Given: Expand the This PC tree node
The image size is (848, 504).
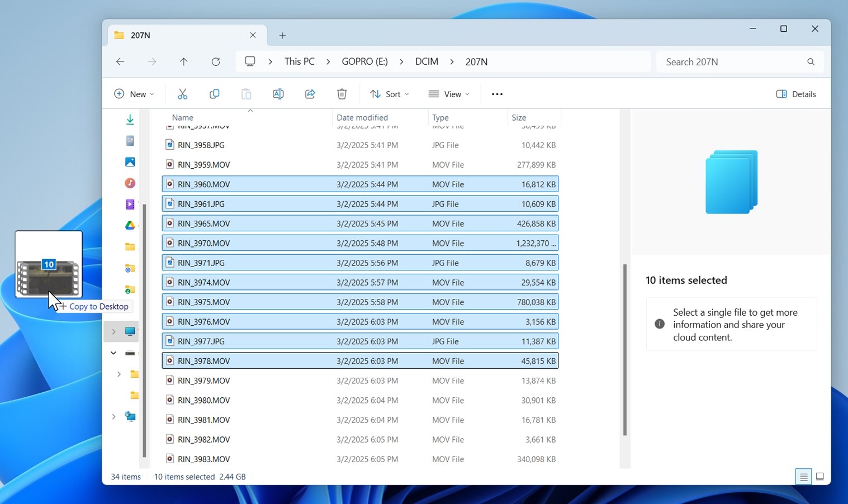Looking at the screenshot, I should 113,331.
